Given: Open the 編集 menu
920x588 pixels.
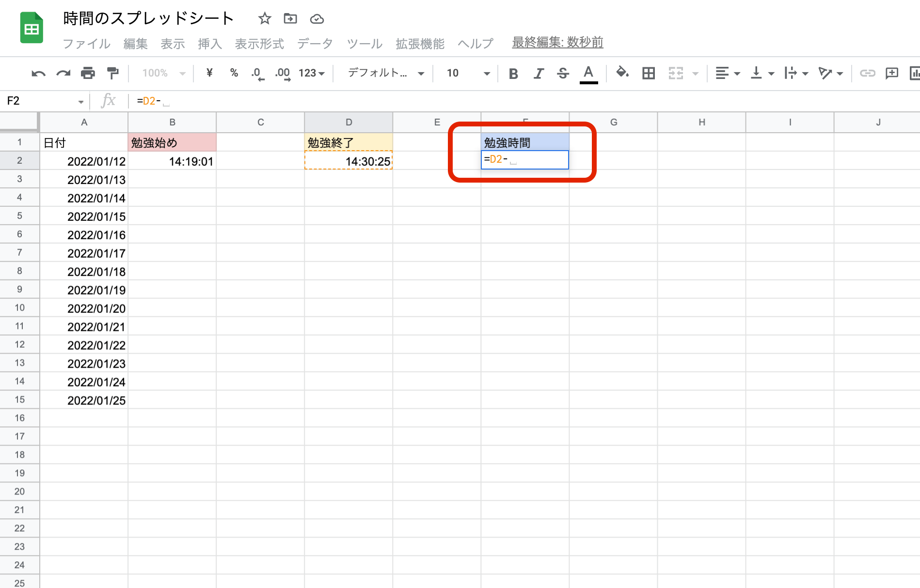Looking at the screenshot, I should point(136,44).
